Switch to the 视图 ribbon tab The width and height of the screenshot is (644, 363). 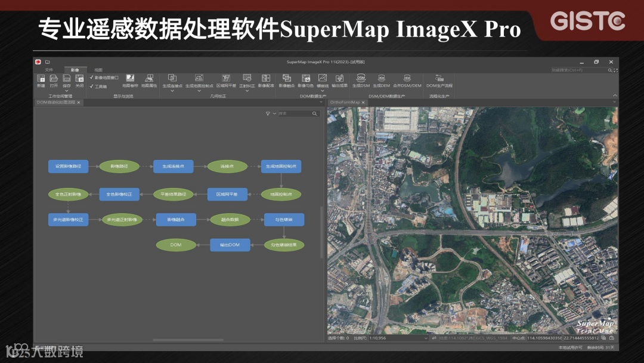98,70
